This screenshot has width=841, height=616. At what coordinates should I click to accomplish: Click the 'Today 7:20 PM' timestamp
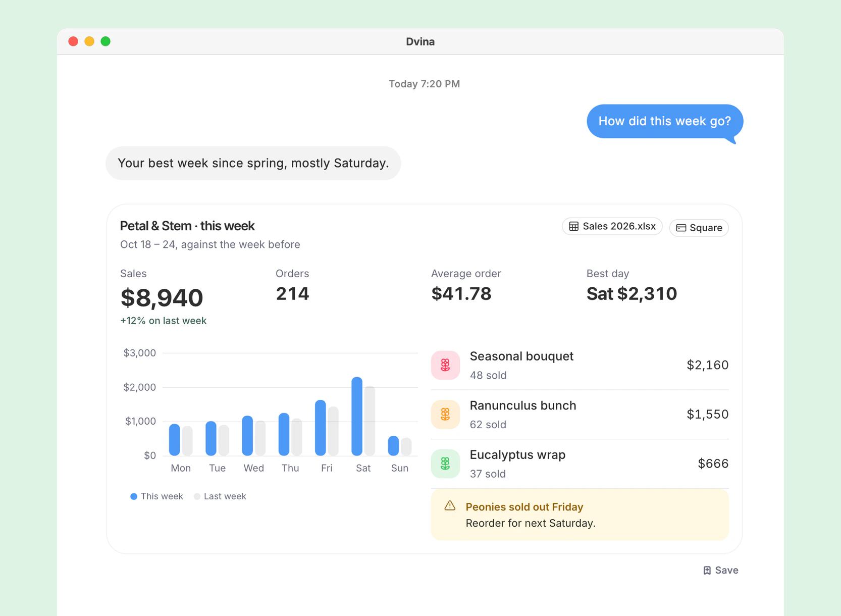[424, 84]
